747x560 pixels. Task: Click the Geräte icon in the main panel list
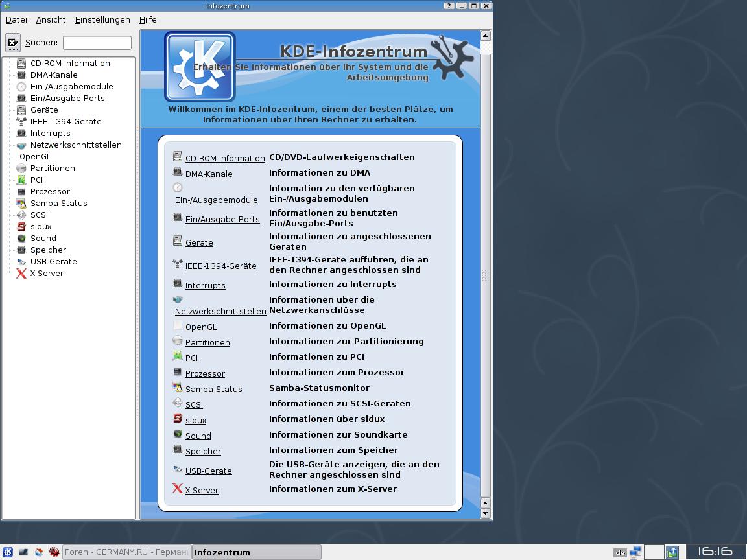coord(178,240)
